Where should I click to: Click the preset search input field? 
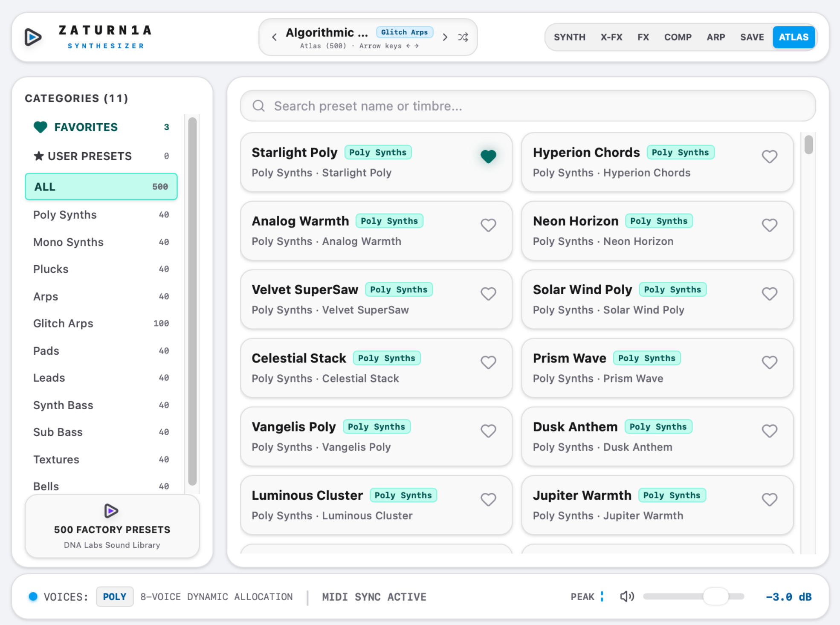(x=528, y=106)
